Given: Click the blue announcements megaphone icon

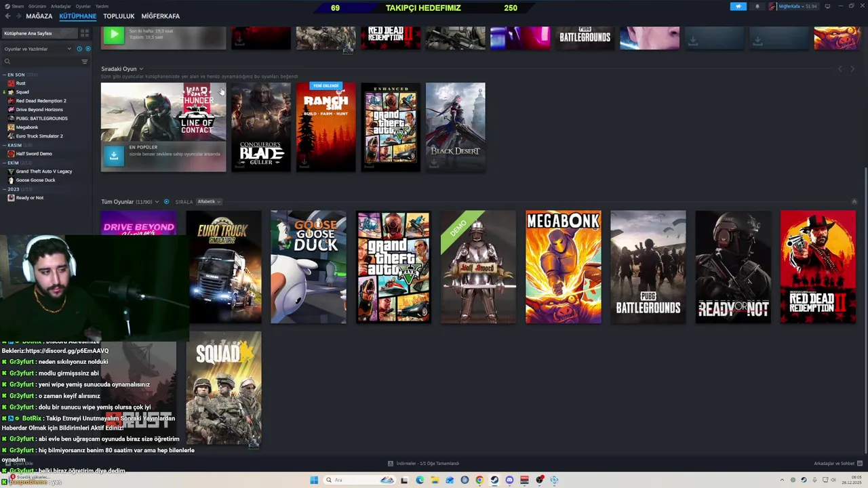Looking at the screenshot, I should tap(738, 7).
